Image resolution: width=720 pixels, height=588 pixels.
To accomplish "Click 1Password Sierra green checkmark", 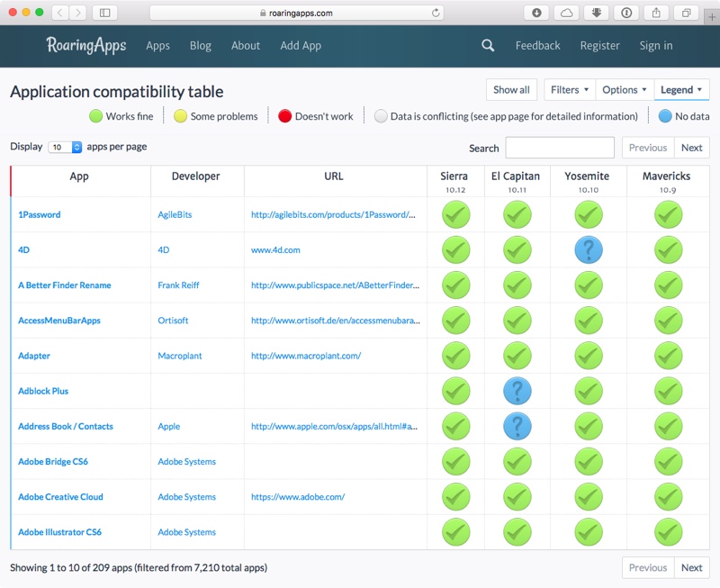I will click(456, 215).
